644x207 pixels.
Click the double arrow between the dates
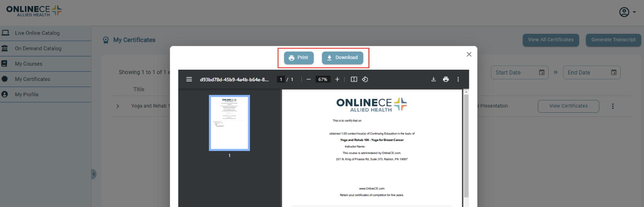(555, 72)
